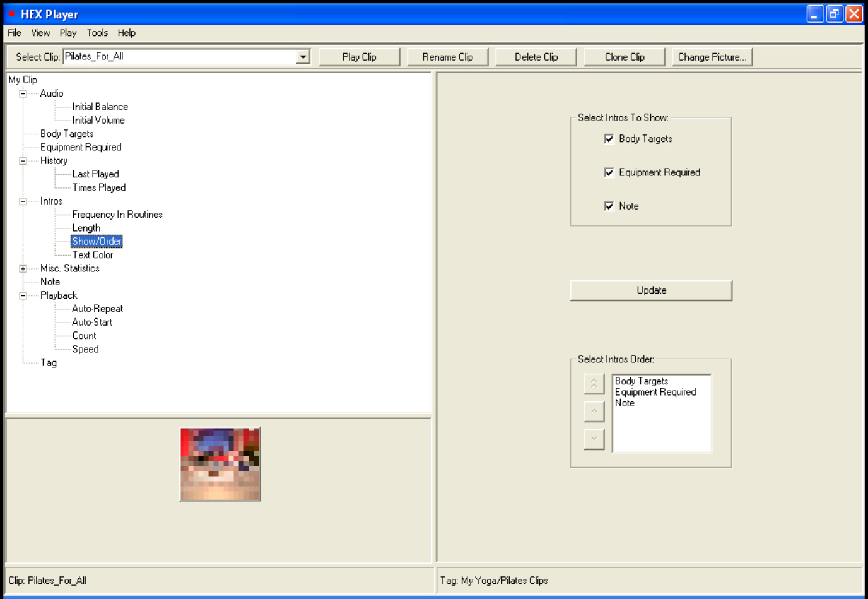
Task: Collapse the Playback tree node
Action: click(x=23, y=295)
